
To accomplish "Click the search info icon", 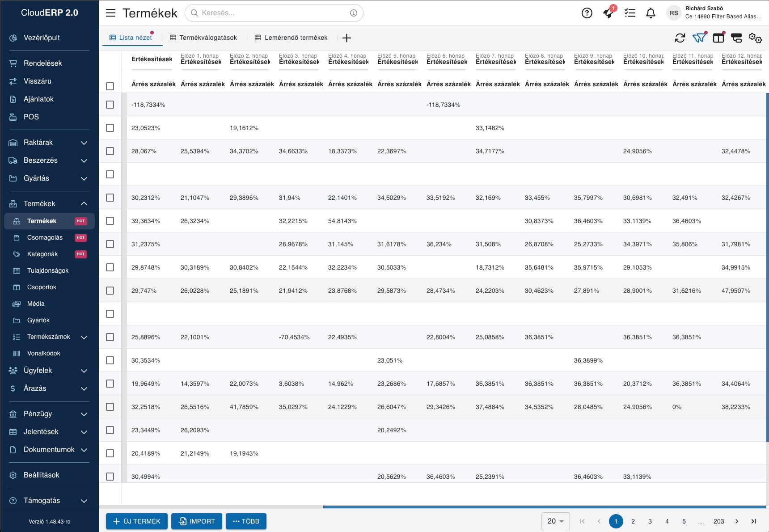I will click(354, 13).
